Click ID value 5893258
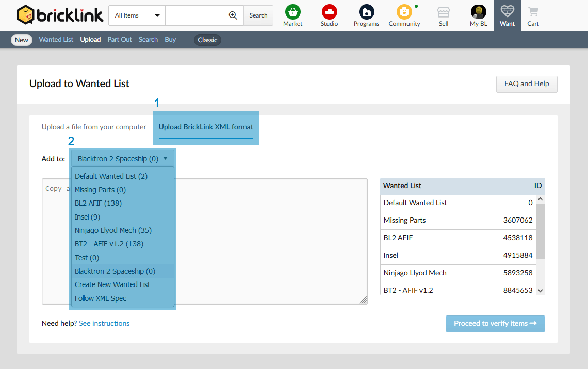This screenshot has width=588, height=369. click(x=518, y=273)
